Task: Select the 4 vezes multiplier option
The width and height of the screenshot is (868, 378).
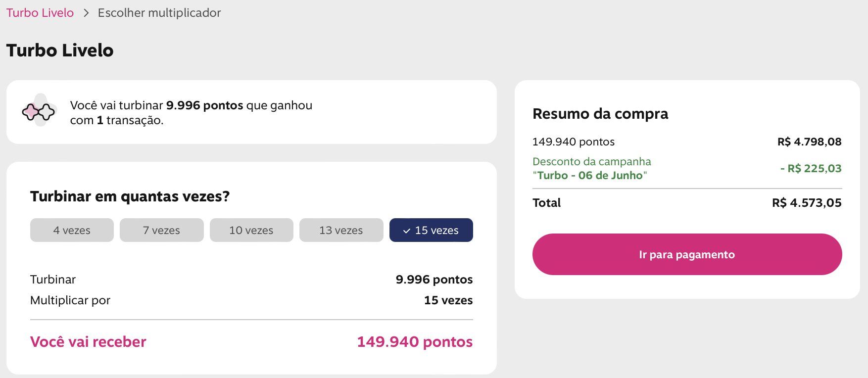Action: [x=72, y=230]
